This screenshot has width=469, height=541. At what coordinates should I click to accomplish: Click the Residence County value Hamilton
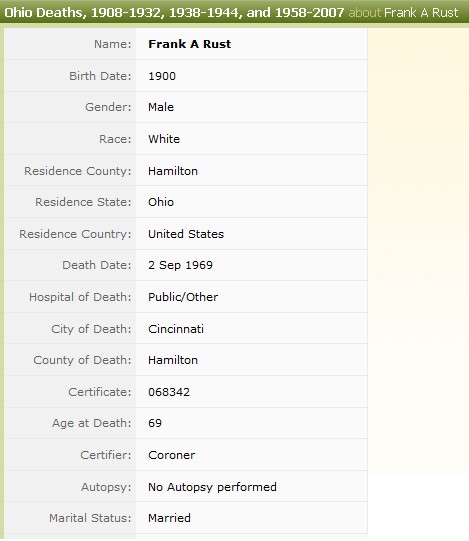[x=173, y=171]
